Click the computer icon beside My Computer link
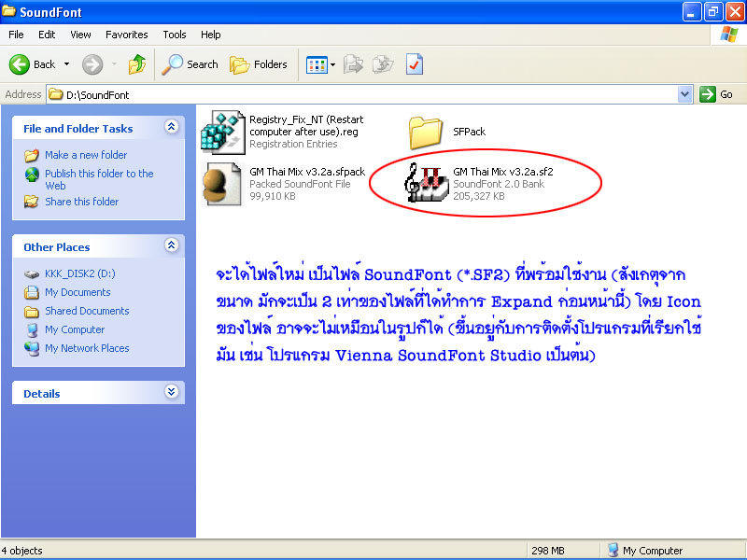 pyautogui.click(x=32, y=330)
